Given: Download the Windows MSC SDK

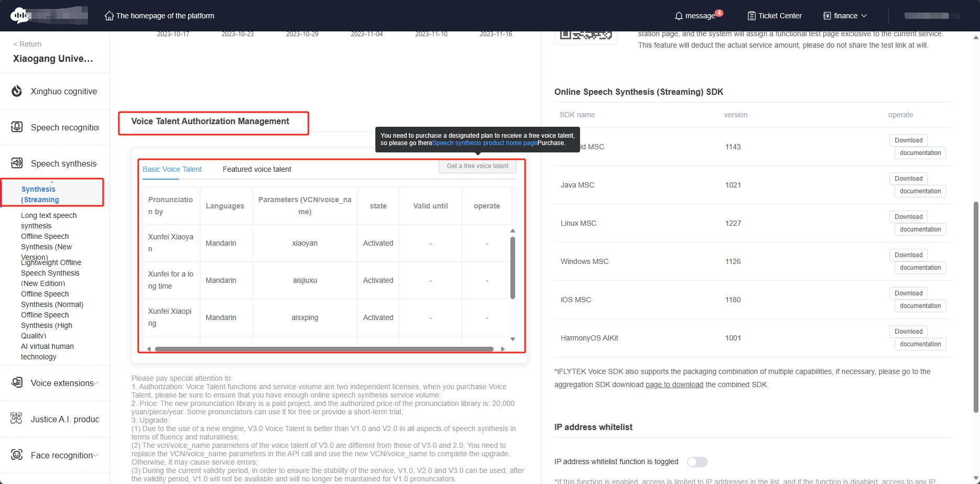Looking at the screenshot, I should (908, 255).
